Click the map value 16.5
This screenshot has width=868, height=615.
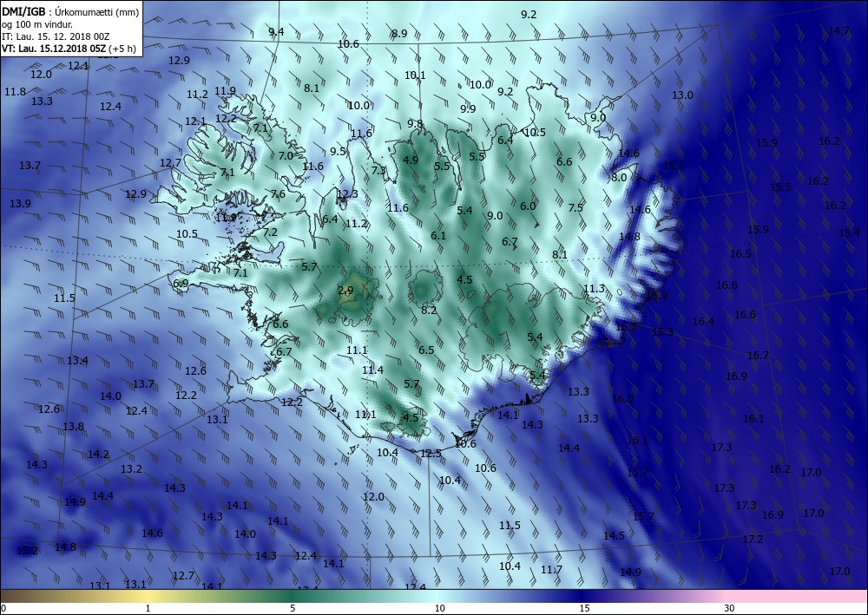[740, 254]
